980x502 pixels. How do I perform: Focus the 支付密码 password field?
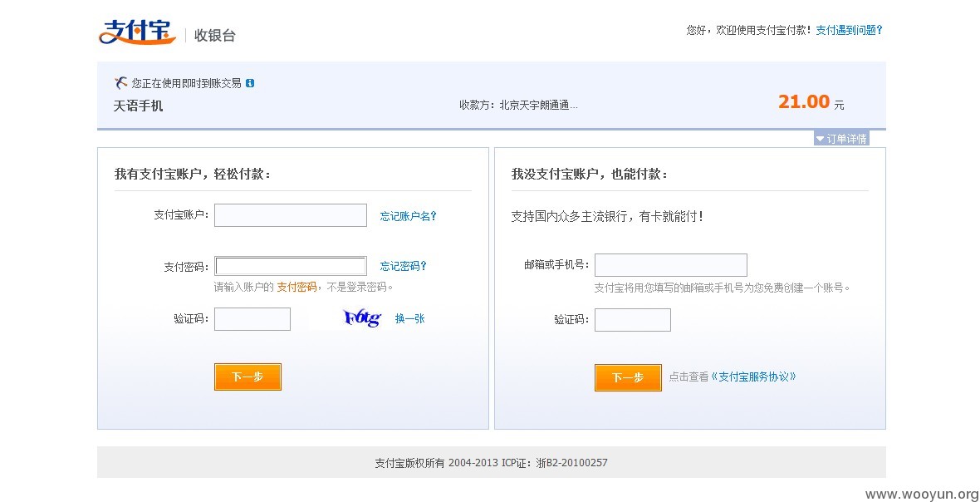point(291,266)
